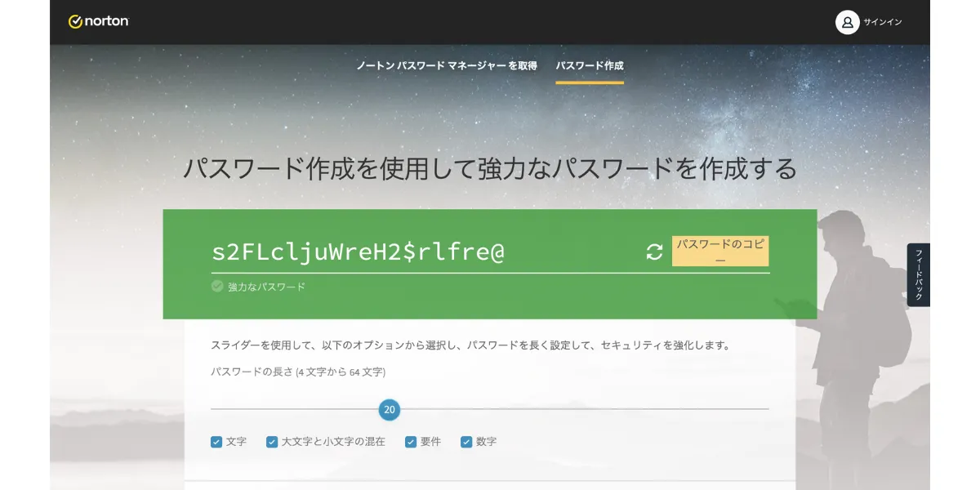The image size is (980, 490).
Task: Click the green checkmark strength icon
Action: (x=217, y=286)
